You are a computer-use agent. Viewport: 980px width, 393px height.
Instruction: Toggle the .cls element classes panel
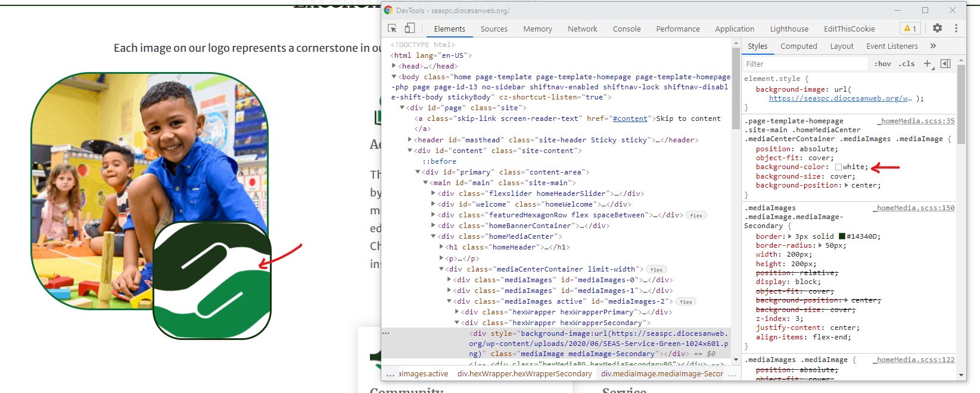pyautogui.click(x=907, y=64)
